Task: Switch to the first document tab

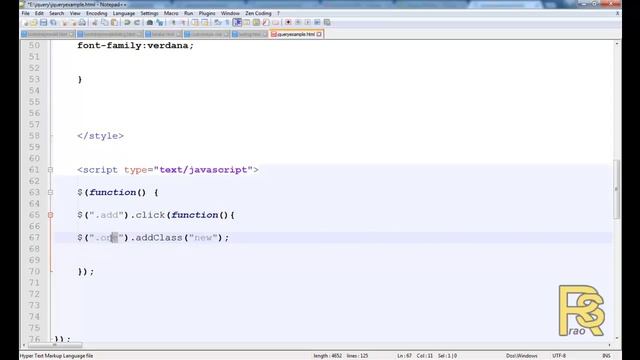Action: pyautogui.click(x=48, y=34)
